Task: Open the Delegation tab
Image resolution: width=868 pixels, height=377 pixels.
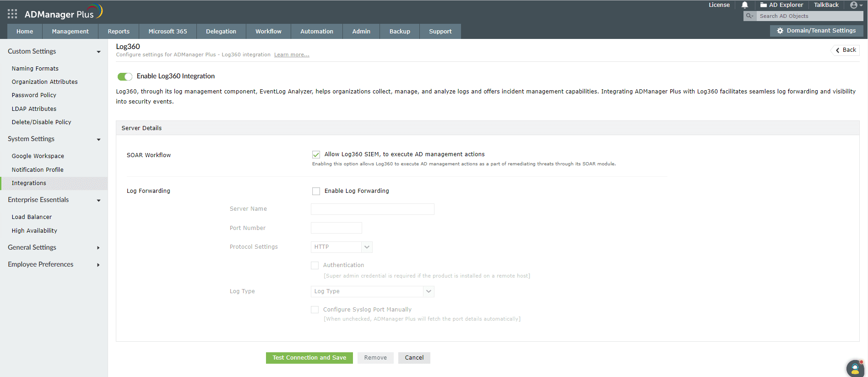Action: click(221, 31)
